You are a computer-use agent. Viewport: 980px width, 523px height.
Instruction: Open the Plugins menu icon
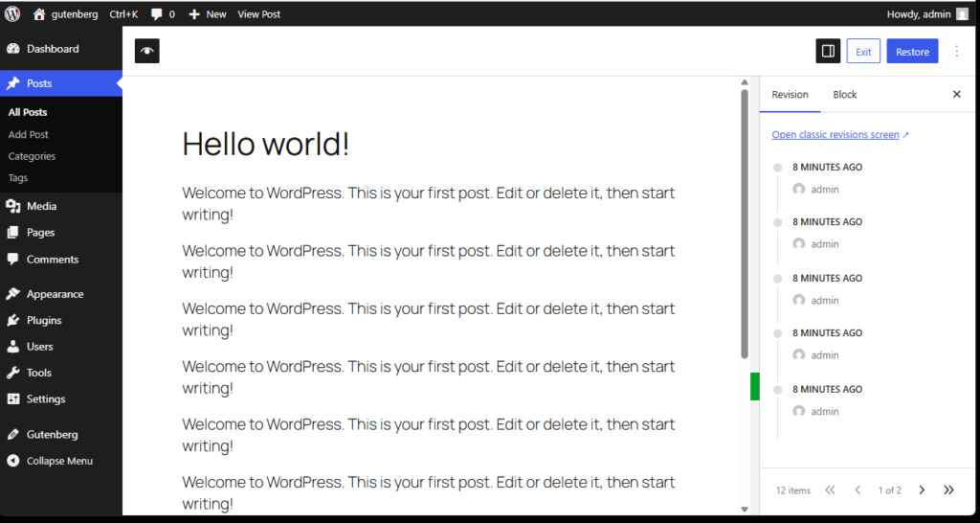click(x=13, y=321)
